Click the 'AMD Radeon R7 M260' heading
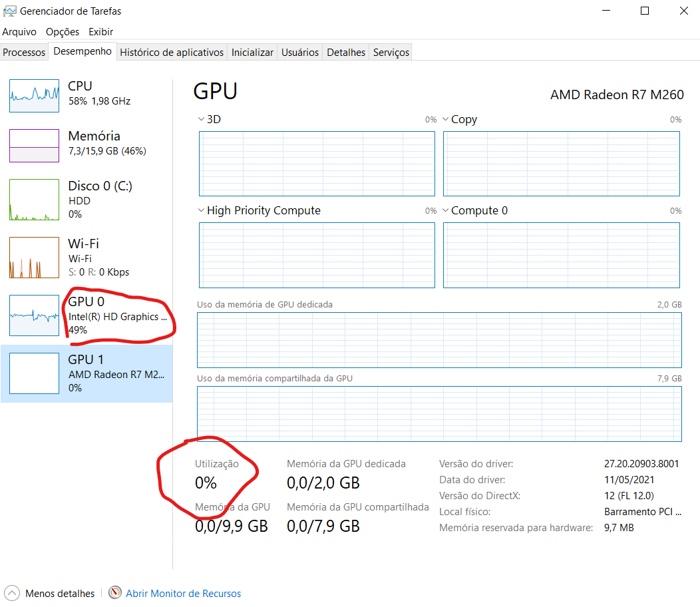 point(617,95)
